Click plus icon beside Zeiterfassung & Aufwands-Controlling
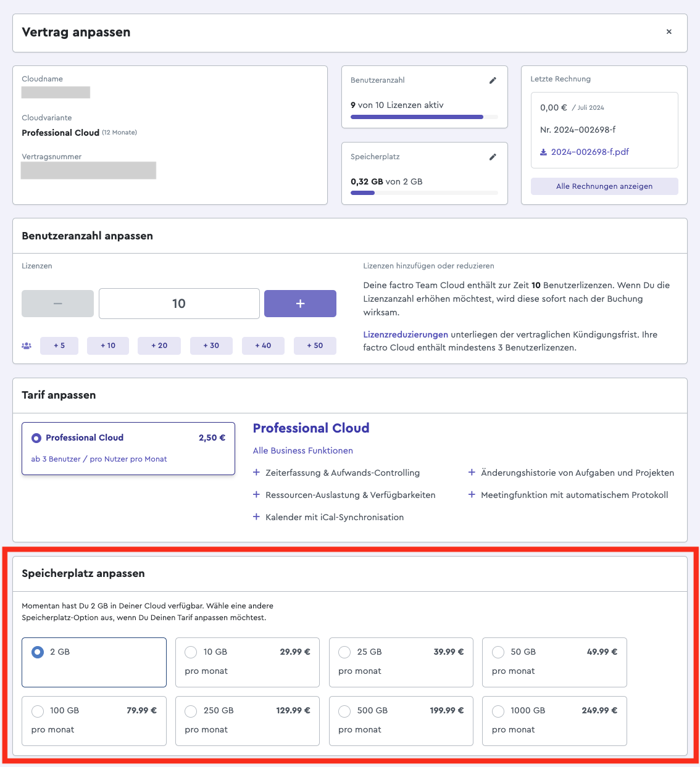 [256, 472]
